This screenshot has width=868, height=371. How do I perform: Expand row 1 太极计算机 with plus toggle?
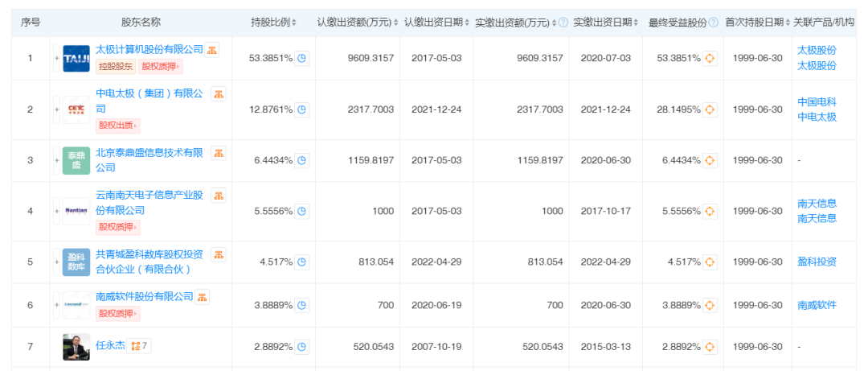[56, 59]
